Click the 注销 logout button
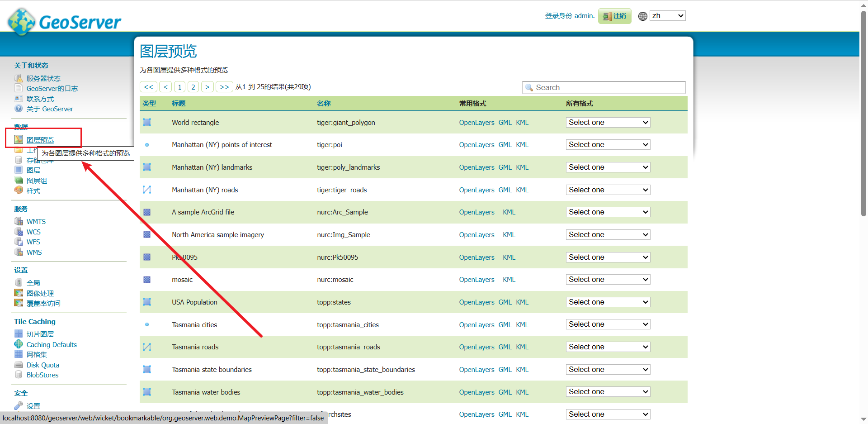The width and height of the screenshot is (868, 424). [x=615, y=16]
